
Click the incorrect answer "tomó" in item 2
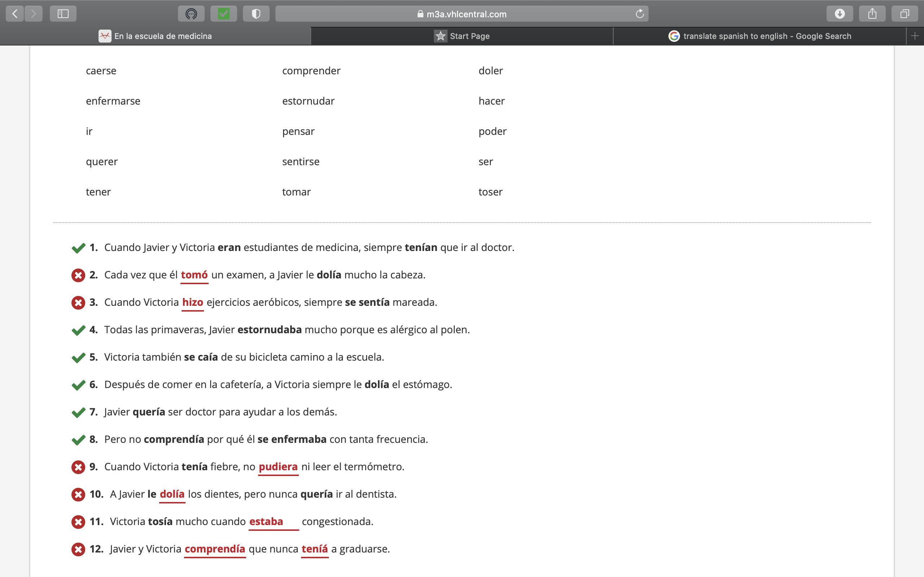[194, 275]
